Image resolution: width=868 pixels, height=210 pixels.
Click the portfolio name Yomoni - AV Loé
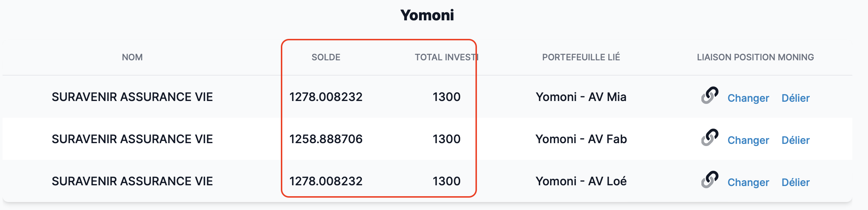pyautogui.click(x=581, y=181)
